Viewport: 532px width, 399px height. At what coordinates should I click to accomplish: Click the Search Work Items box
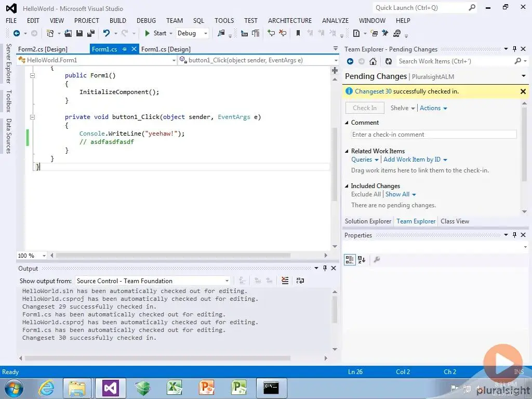(456, 61)
